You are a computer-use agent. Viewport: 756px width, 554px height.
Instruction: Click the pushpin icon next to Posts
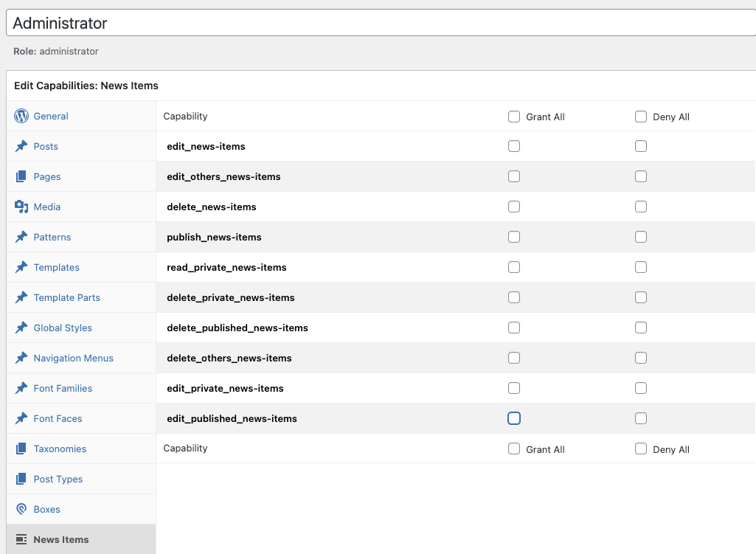[21, 146]
